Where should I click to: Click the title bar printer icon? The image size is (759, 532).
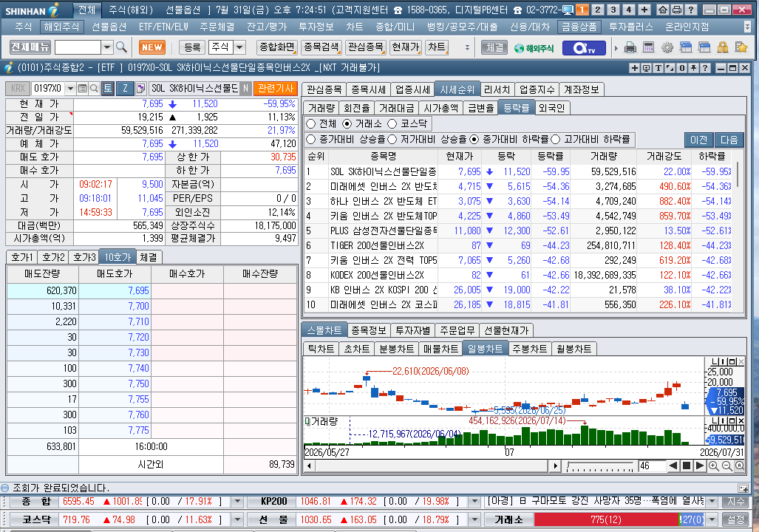(x=677, y=10)
